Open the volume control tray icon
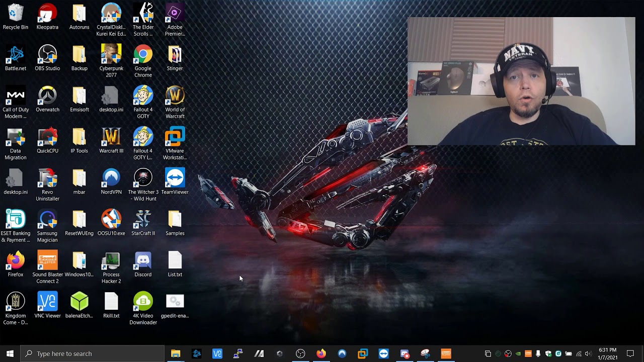Image resolution: width=644 pixels, height=362 pixels. [588, 354]
